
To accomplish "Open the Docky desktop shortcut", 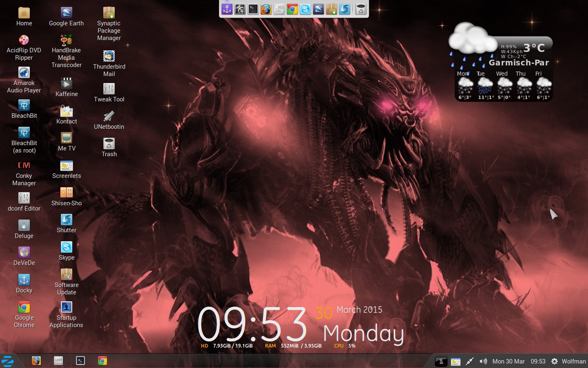I will click(24, 284).
